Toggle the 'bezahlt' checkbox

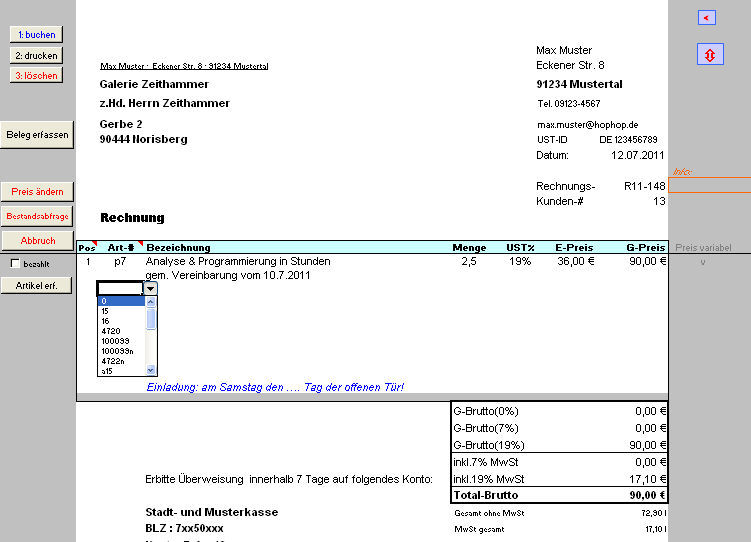pyautogui.click(x=15, y=264)
